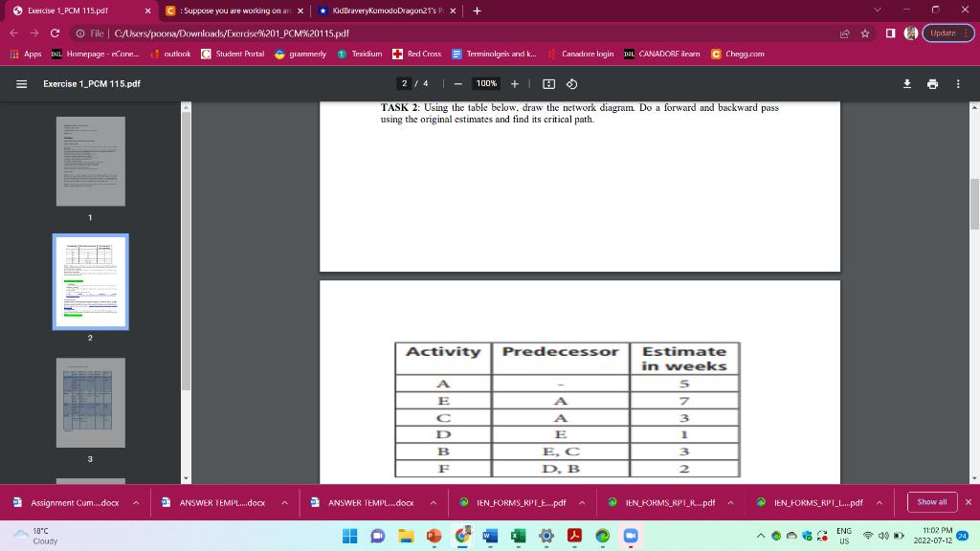Select the Zoom In icon in PDF toolbar
This screenshot has width=980, height=551.
click(514, 83)
